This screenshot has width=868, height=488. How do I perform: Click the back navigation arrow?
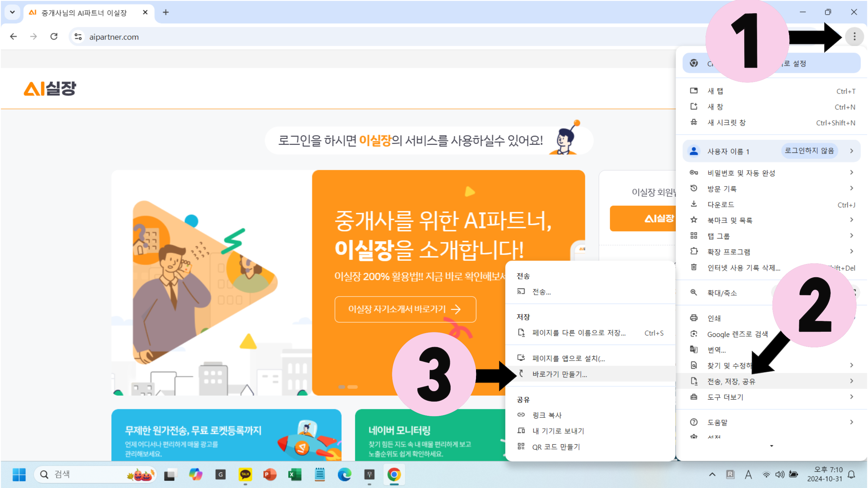coord(14,36)
